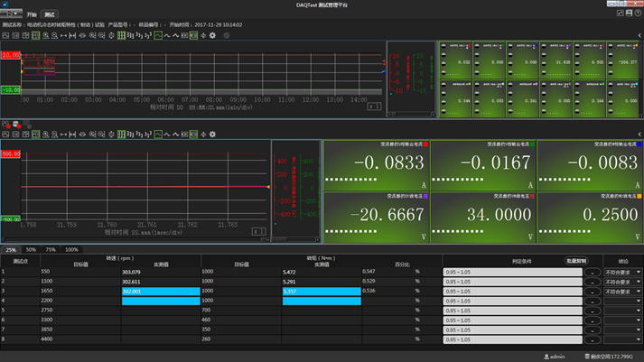Open settings gear in top chart toolbar
Viewport: 644px width, 362px height.
[x=212, y=35]
